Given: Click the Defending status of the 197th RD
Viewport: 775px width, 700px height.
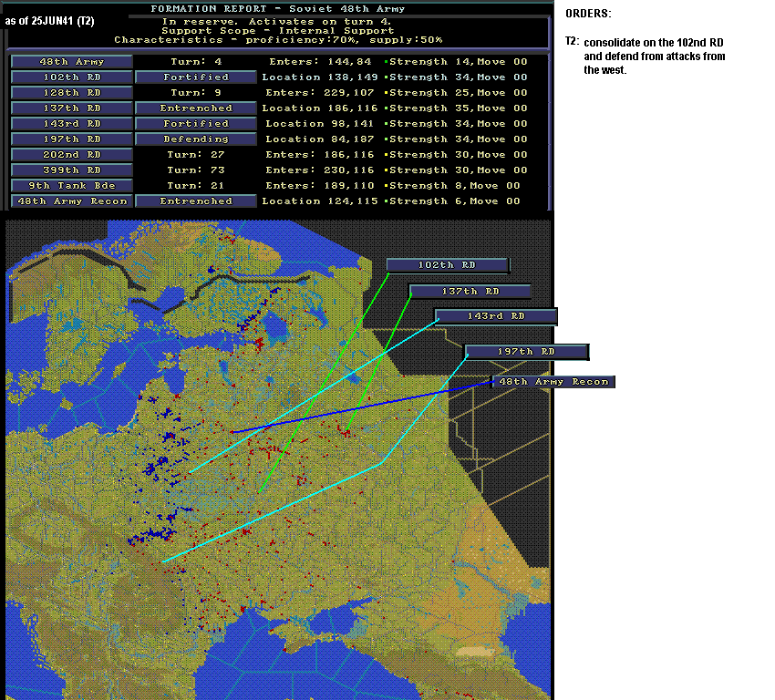Looking at the screenshot, I should [x=196, y=139].
